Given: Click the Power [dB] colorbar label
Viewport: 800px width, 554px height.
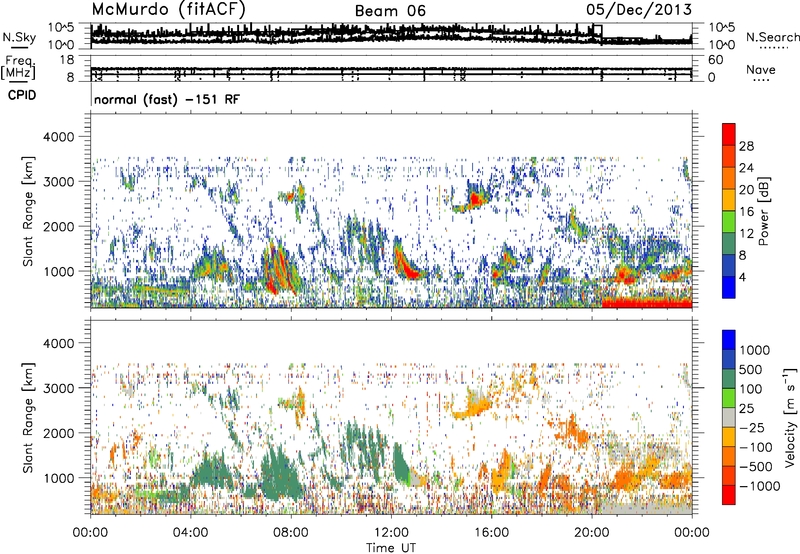Looking at the screenshot, I should tap(764, 211).
